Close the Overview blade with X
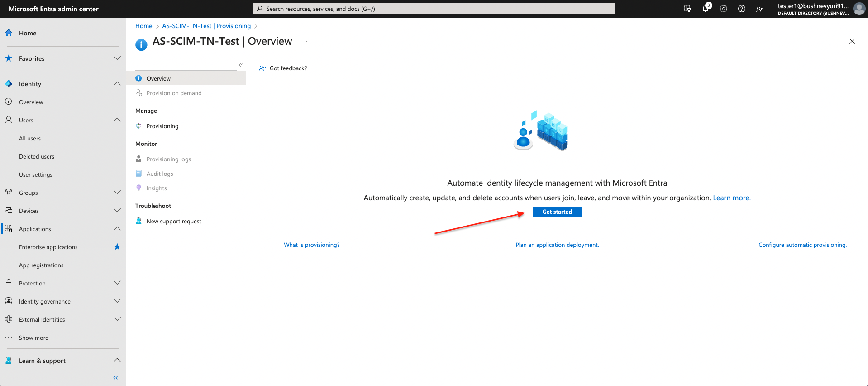Image resolution: width=868 pixels, height=386 pixels. 852,41
